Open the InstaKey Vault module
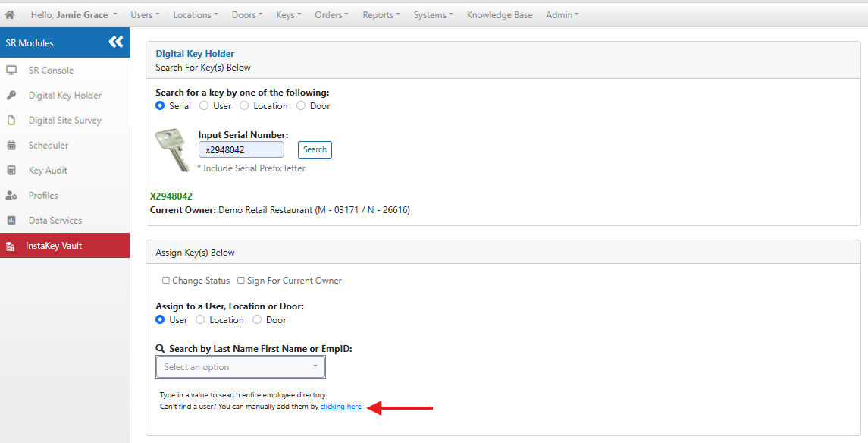The image size is (868, 443). pyautogui.click(x=64, y=246)
